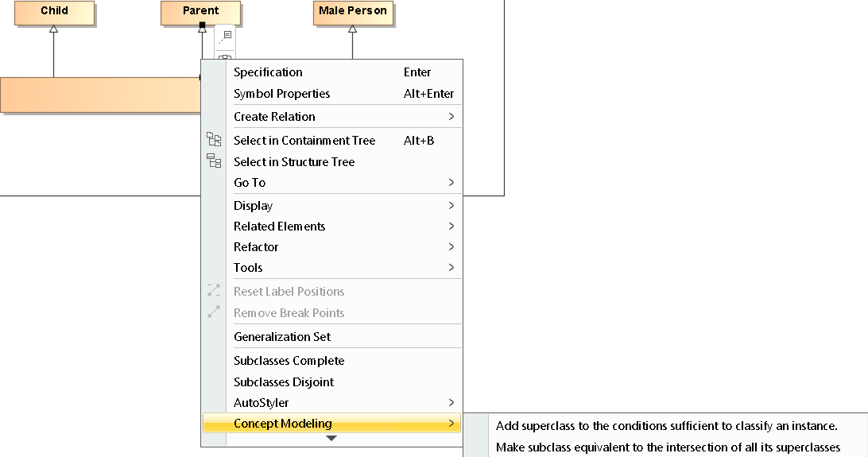The height and width of the screenshot is (457, 868).
Task: Click Add superclass to sufficient conditions option
Action: coord(666,426)
